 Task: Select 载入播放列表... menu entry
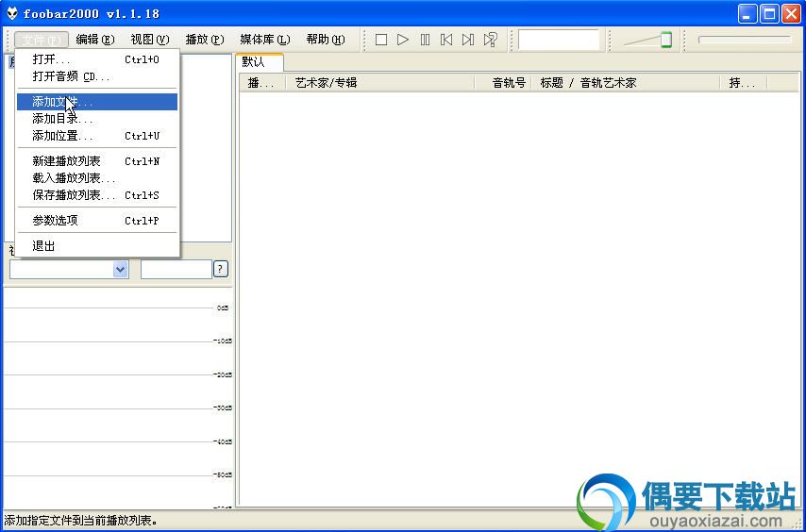[x=97, y=178]
